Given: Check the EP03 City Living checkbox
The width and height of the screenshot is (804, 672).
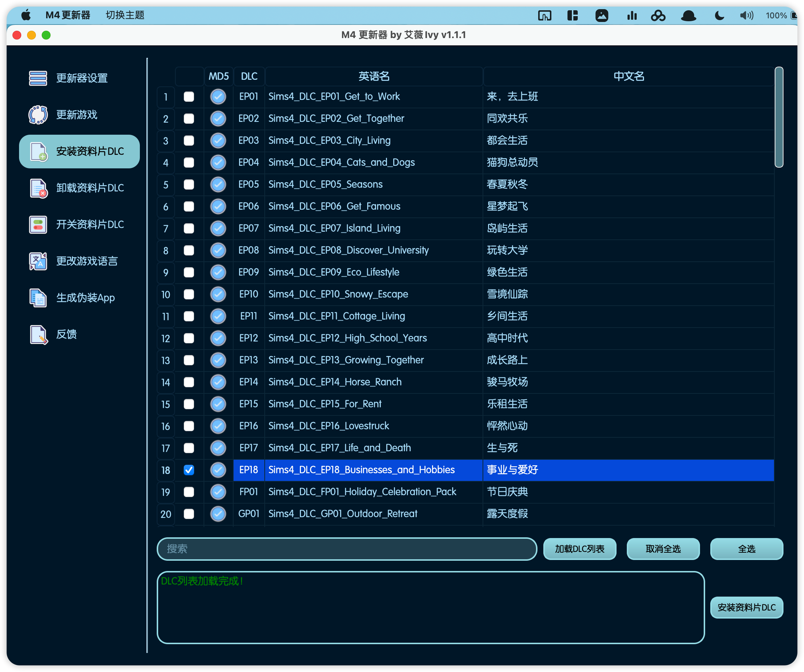Looking at the screenshot, I should coord(189,141).
